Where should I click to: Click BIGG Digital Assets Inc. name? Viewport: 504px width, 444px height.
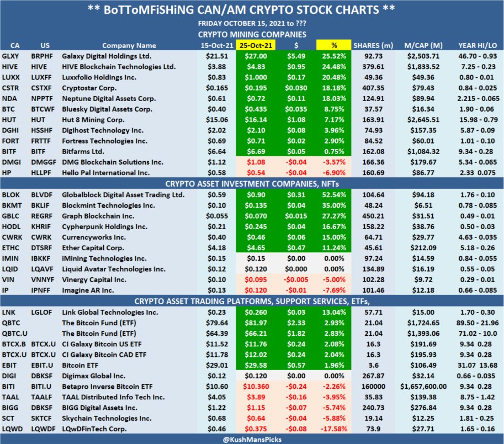[x=100, y=408]
